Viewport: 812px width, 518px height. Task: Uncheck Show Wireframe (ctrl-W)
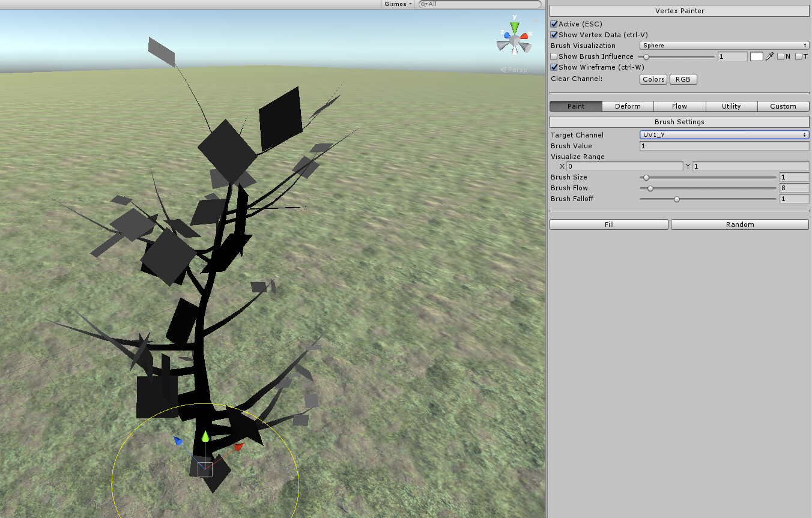point(554,67)
